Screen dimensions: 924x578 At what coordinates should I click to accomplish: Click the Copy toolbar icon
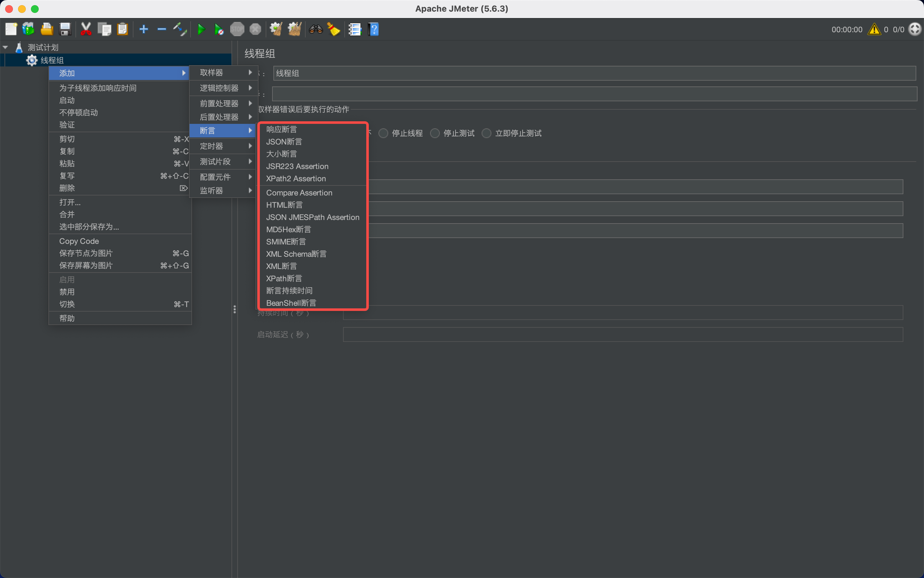[104, 29]
